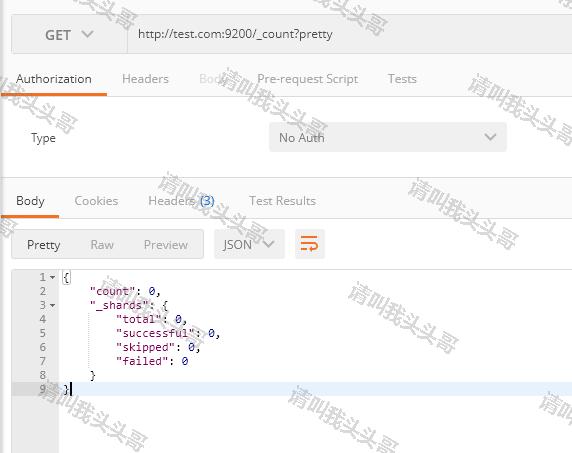Select the Pretty view button
Screen dimensions: 572x453
(43, 244)
